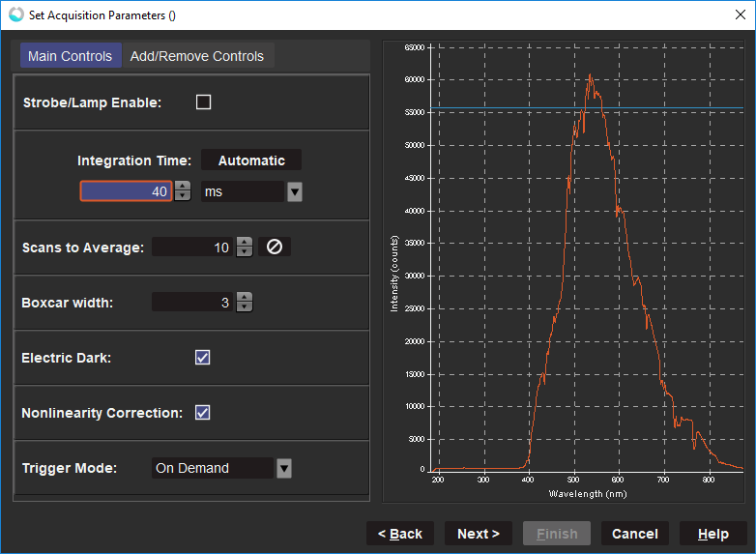Viewport: 756px width, 554px height.
Task: Click the application icon in title bar
Action: [15, 15]
